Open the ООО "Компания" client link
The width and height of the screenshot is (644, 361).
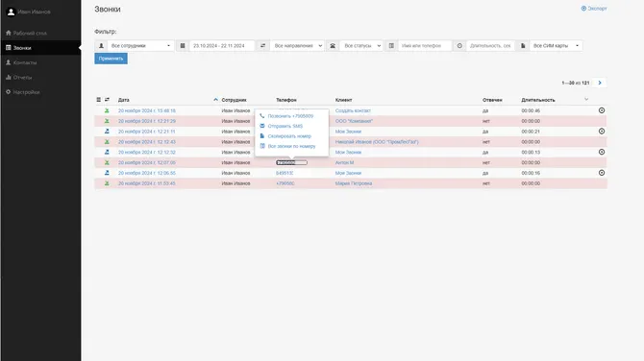tap(354, 121)
